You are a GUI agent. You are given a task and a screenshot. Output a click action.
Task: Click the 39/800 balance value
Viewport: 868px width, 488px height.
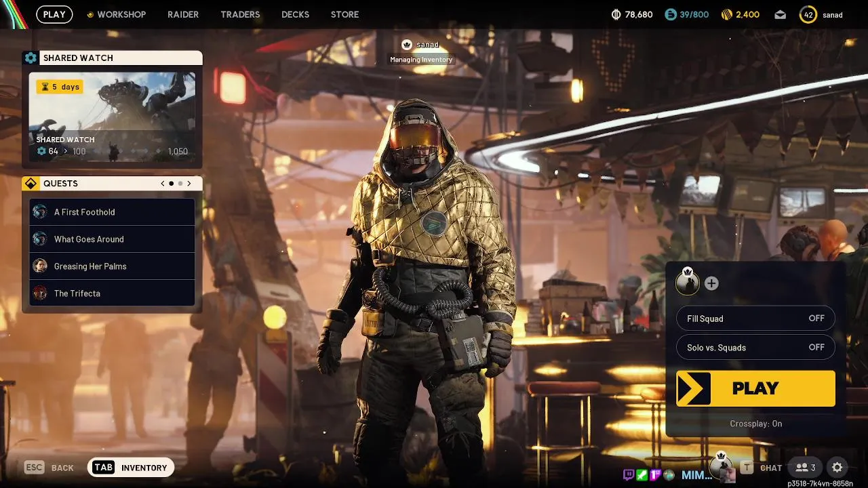point(694,14)
